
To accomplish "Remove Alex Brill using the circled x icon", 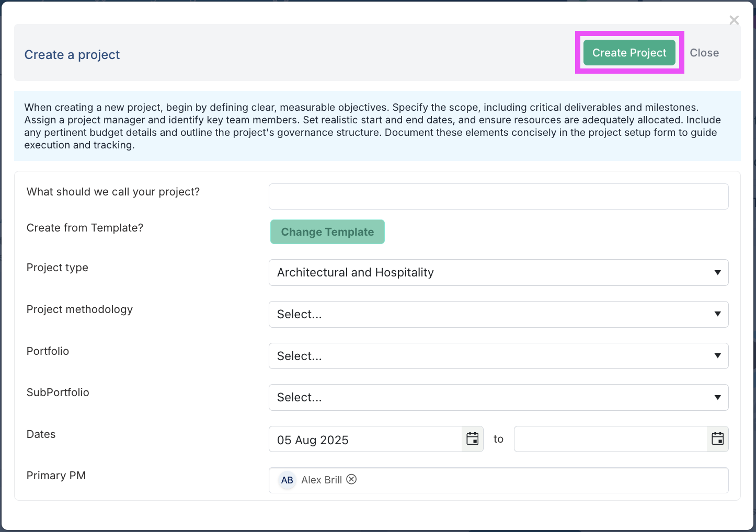I will [351, 480].
